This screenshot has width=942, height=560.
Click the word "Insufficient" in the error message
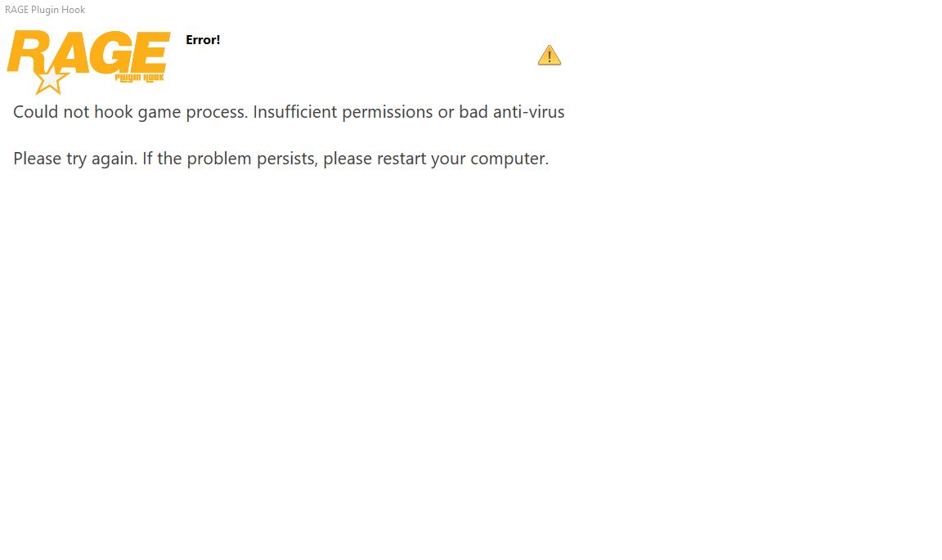tap(295, 112)
